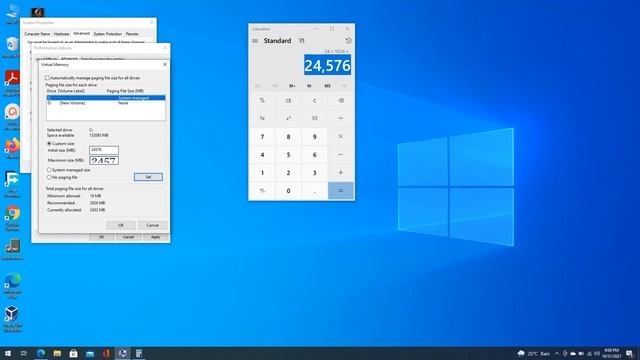The height and width of the screenshot is (360, 640).
Task: Open Mail app from the taskbar
Action: point(90,353)
